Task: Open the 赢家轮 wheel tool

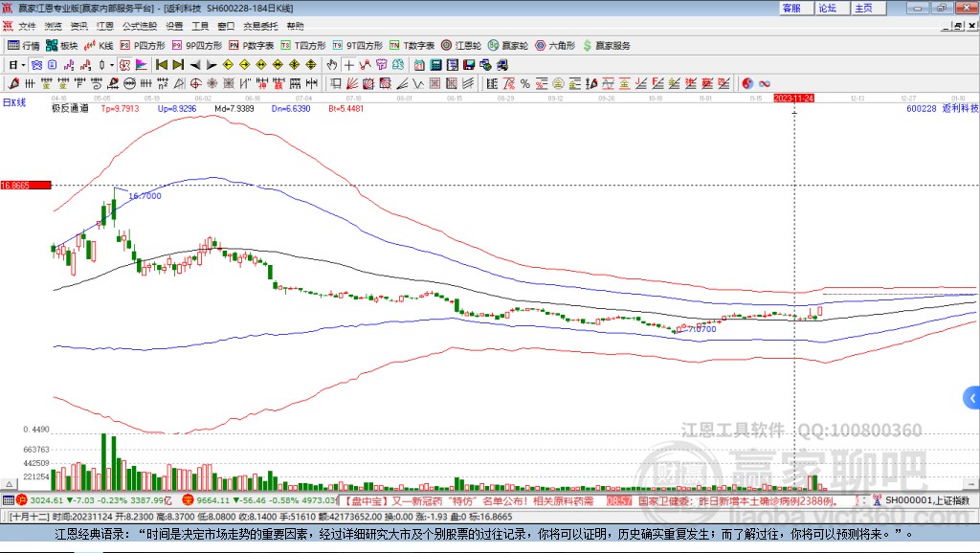Action: pyautogui.click(x=507, y=46)
